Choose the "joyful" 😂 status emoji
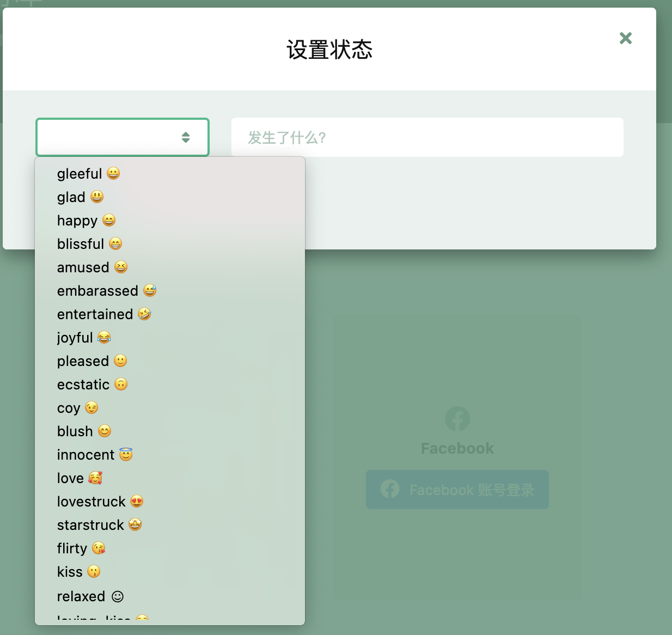Image resolution: width=672 pixels, height=635 pixels. click(x=83, y=338)
